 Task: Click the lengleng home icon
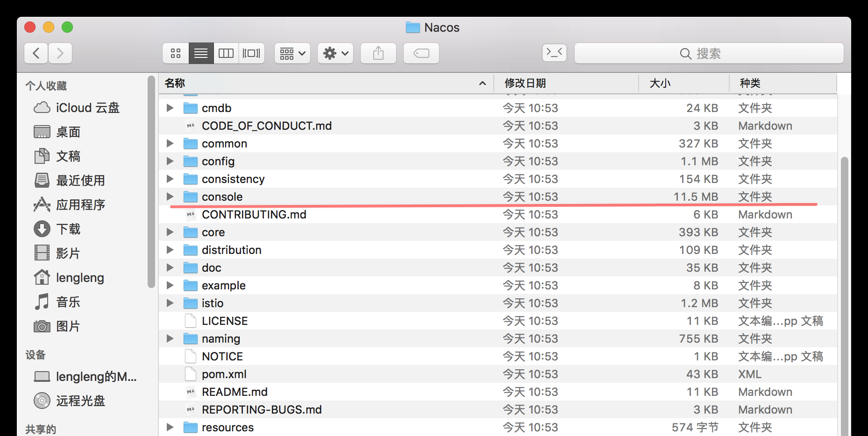[42, 277]
